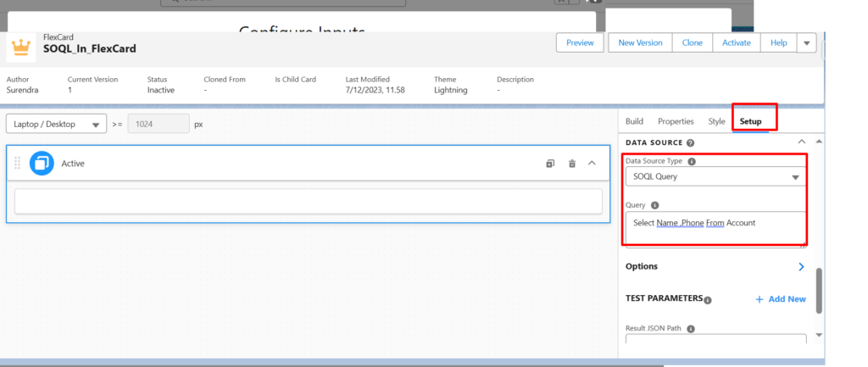
Task: Click the Theme value Lightning
Action: tap(451, 90)
